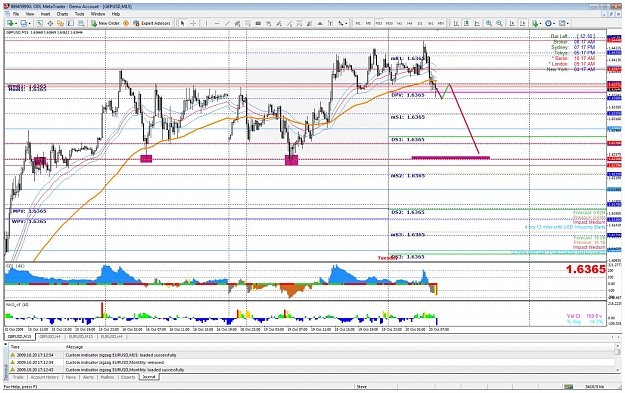The width and height of the screenshot is (625, 393).
Task: Expand the Profiles dropdown arrow
Action: point(30,23)
